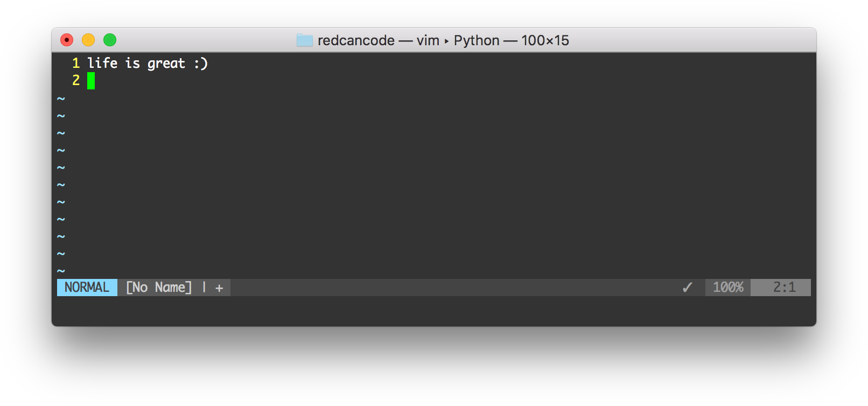The image size is (868, 406).
Task: Click the yellow minimize window button
Action: point(88,40)
